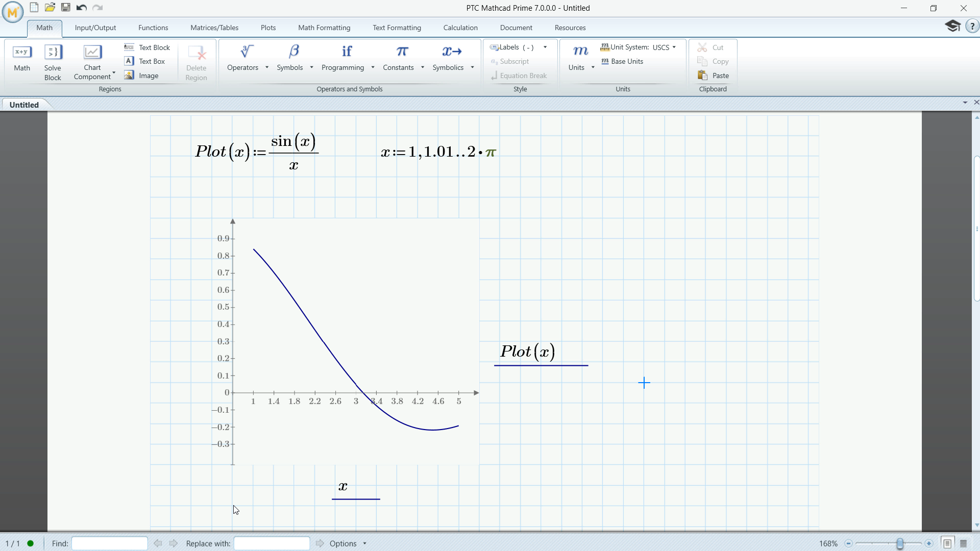Expand the Chart Component dropdown arrow
Viewport: 980px width, 551px height.
114,72
